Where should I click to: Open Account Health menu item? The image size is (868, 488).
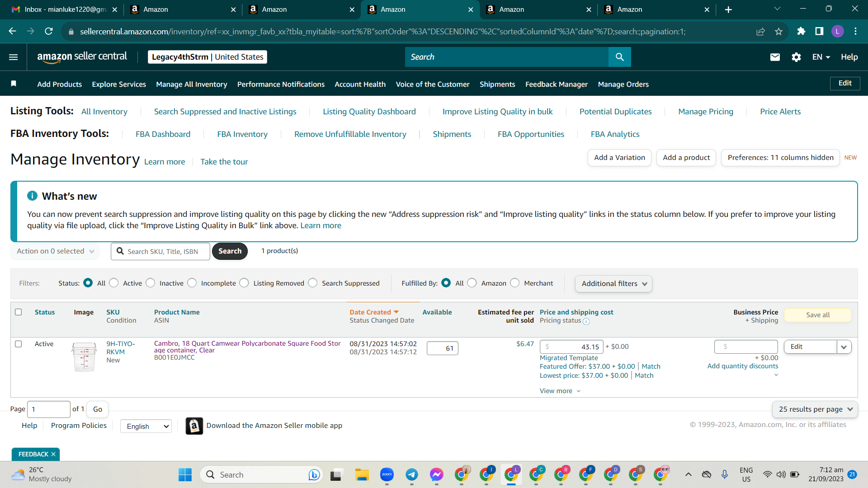click(360, 84)
